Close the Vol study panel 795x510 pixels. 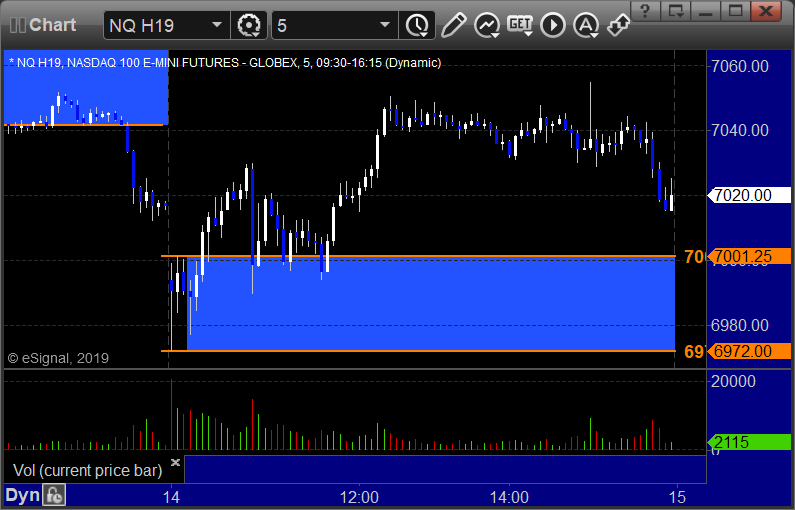point(175,462)
